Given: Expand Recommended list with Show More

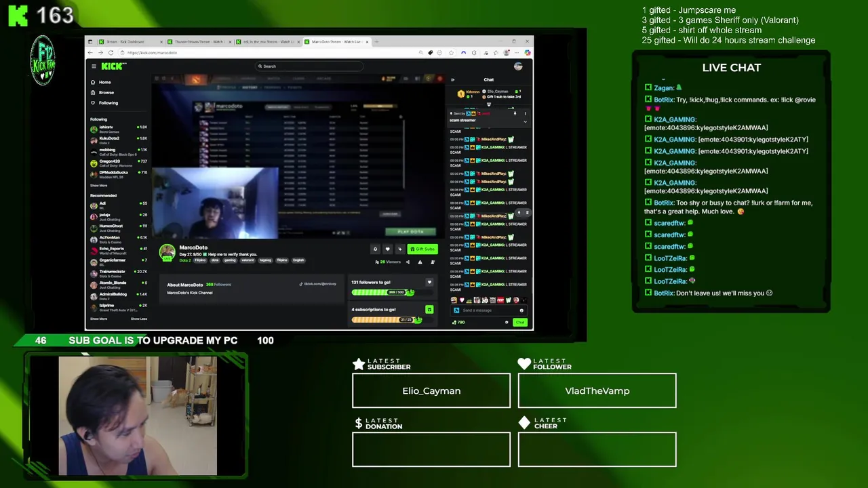Looking at the screenshot, I should click(x=98, y=319).
